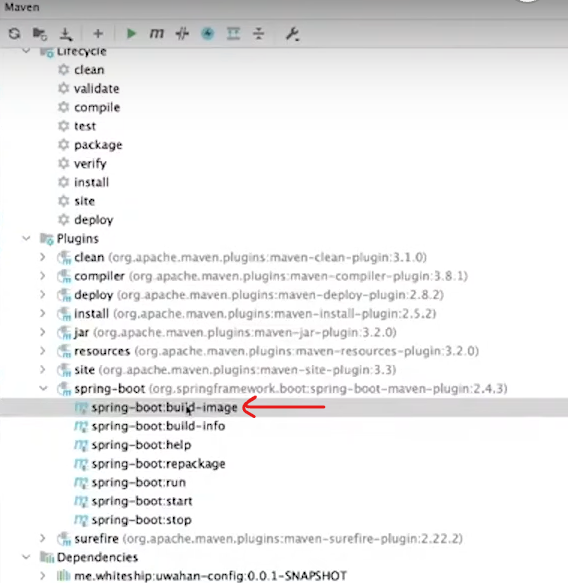This screenshot has height=583, width=568.
Task: Select the spring-boot:help goal
Action: 141,445
